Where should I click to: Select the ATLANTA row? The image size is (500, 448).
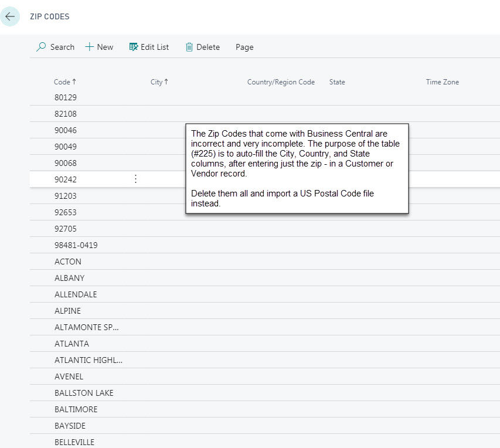(x=72, y=344)
